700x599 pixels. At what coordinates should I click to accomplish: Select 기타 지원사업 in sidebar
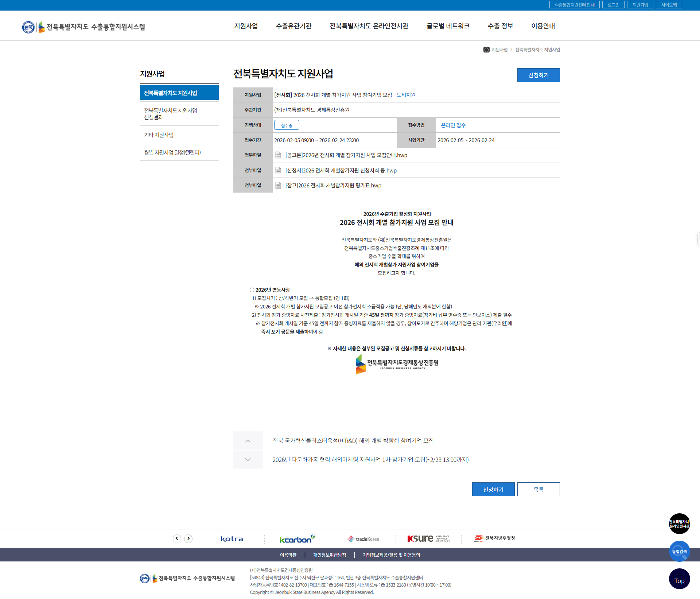pyautogui.click(x=159, y=135)
